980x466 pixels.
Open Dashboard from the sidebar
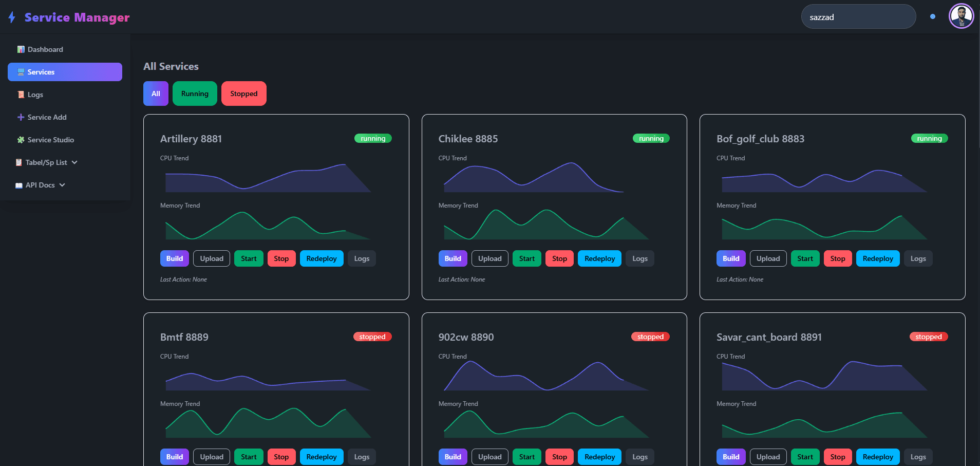point(65,49)
